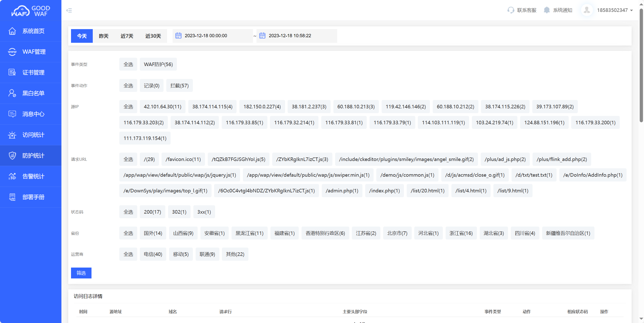Enable the 电信(40) carrier filter
Viewport: 644px width, 323px height.
click(153, 254)
